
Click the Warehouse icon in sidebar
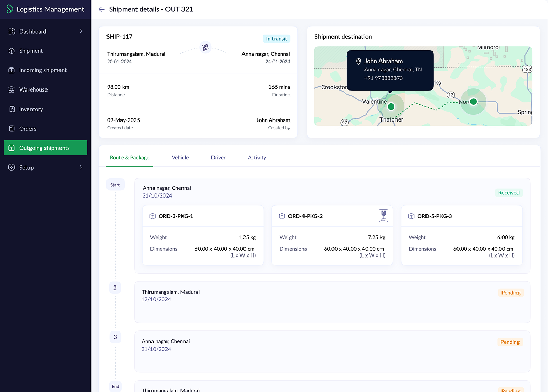point(12,89)
